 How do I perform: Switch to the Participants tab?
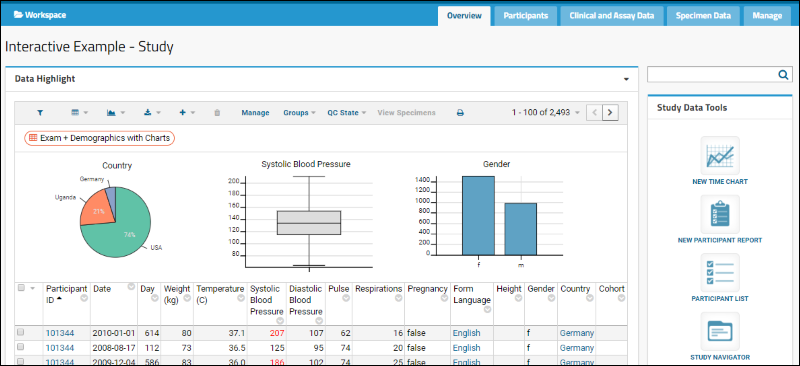coord(526,16)
